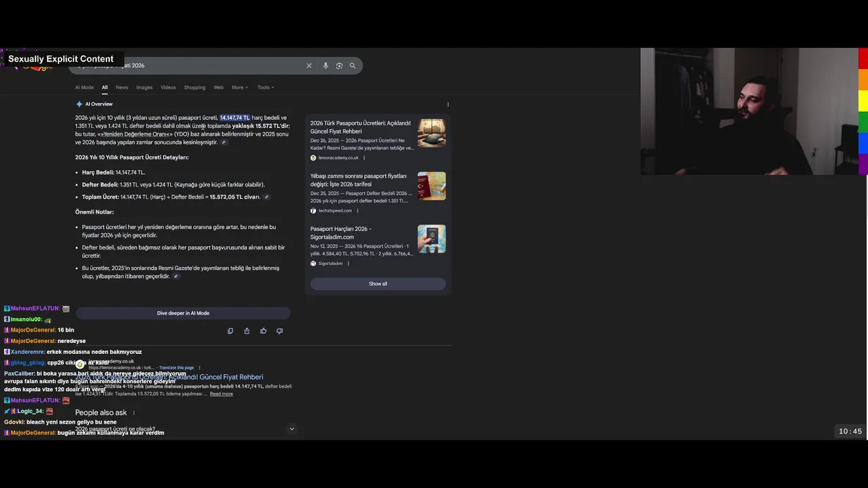The height and width of the screenshot is (488, 868).
Task: Submit search with the magnifying glass icon
Action: click(353, 66)
